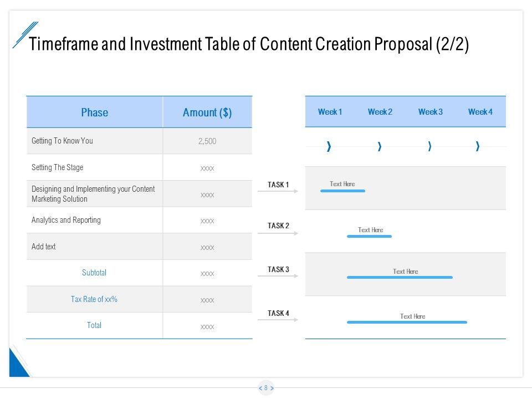
Task: Click the xxxx amount for Setting The Stage
Action: (207, 168)
